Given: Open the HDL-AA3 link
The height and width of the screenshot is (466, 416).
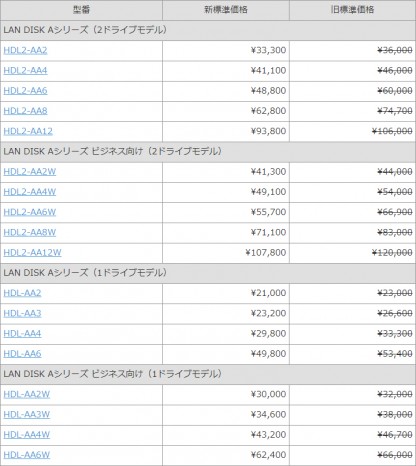Looking at the screenshot, I should tap(22, 313).
